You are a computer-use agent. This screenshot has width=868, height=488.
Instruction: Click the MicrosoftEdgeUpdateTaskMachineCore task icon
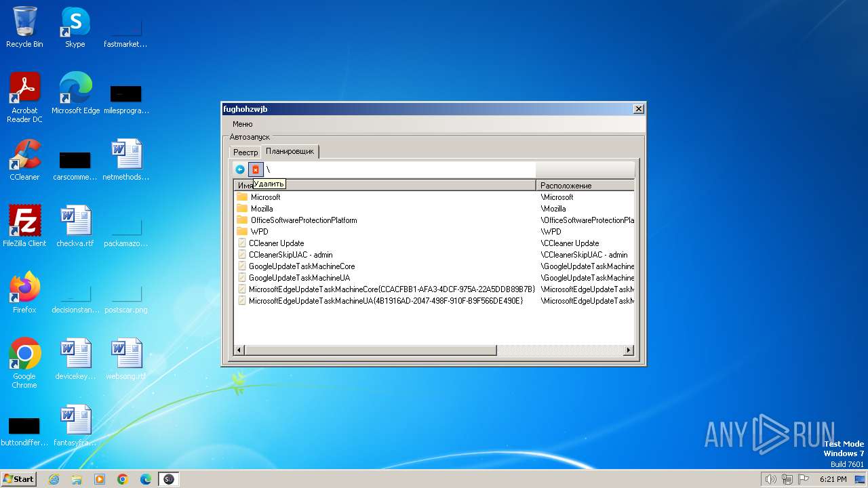(242, 289)
